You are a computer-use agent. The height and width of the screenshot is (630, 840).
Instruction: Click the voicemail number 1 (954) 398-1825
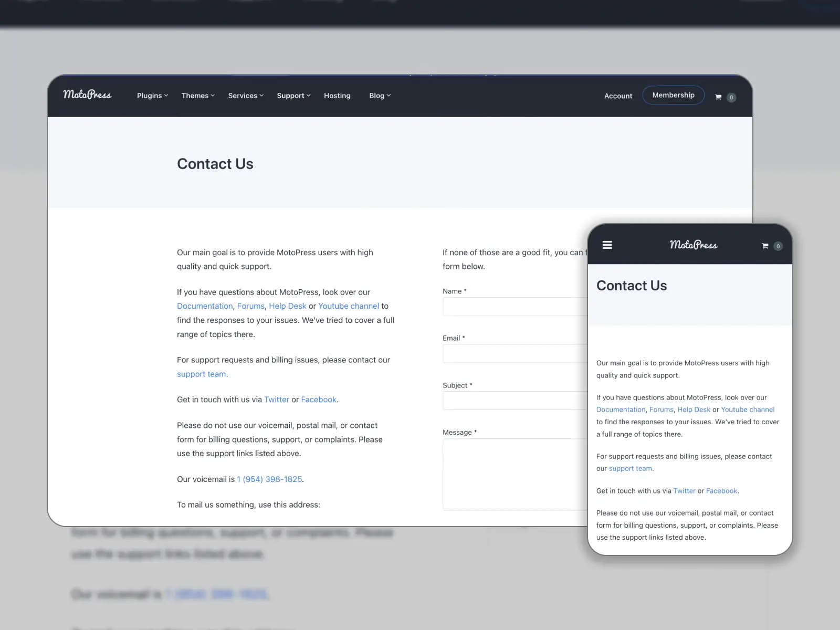click(x=269, y=479)
